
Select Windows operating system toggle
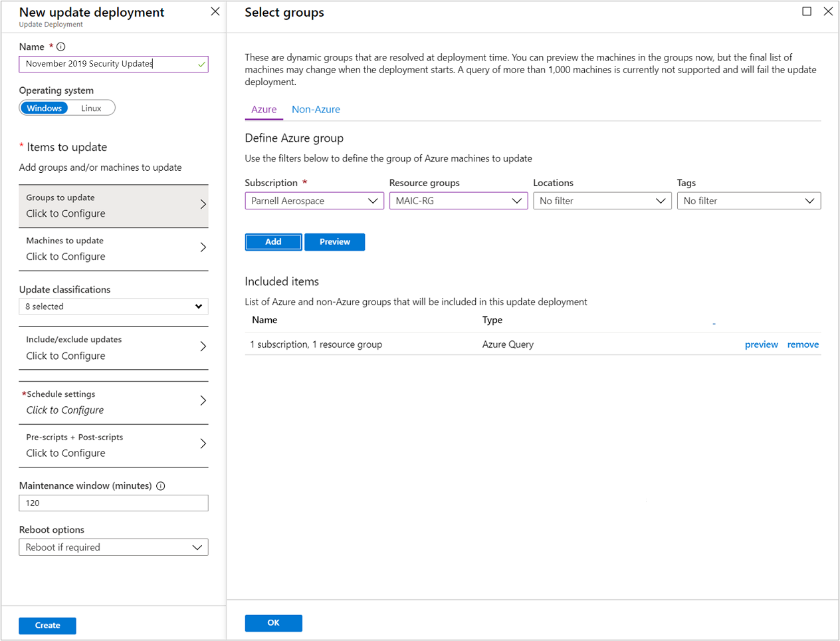click(x=45, y=108)
